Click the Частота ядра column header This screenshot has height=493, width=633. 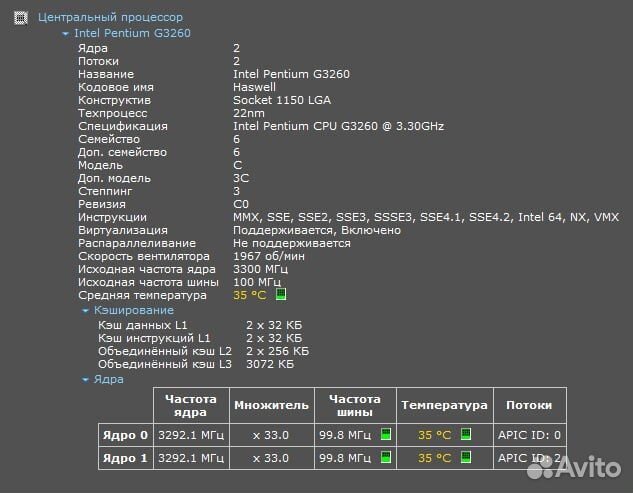click(x=191, y=405)
